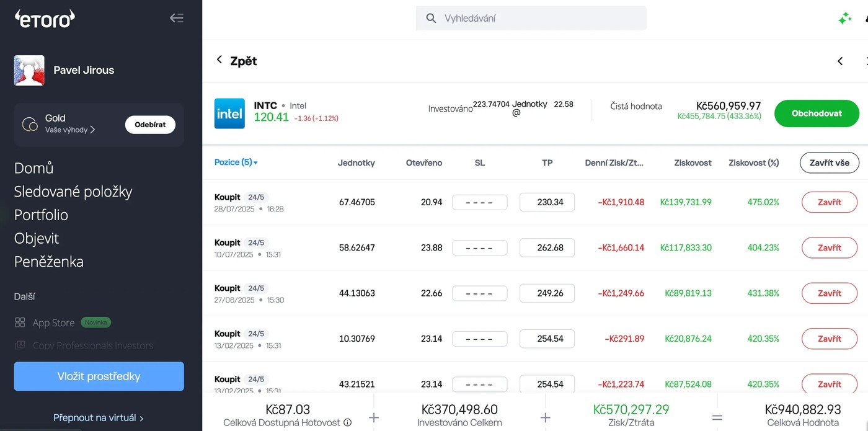The width and height of the screenshot is (868, 431).
Task: Click the search magnifier icon
Action: pos(432,19)
